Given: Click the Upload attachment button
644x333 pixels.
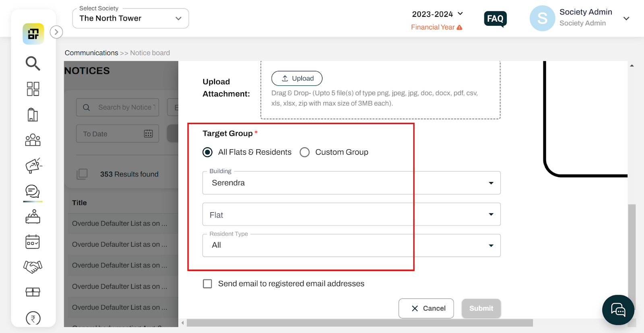Looking at the screenshot, I should click(x=297, y=79).
